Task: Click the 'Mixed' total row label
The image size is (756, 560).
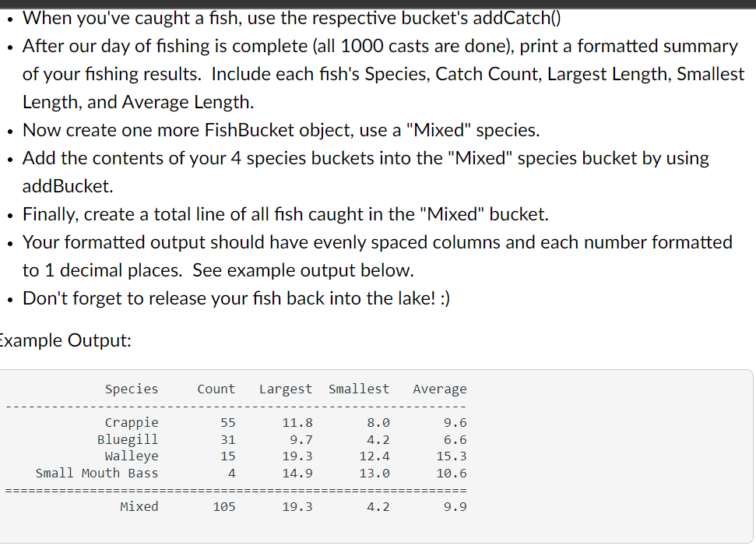Action: pyautogui.click(x=139, y=506)
